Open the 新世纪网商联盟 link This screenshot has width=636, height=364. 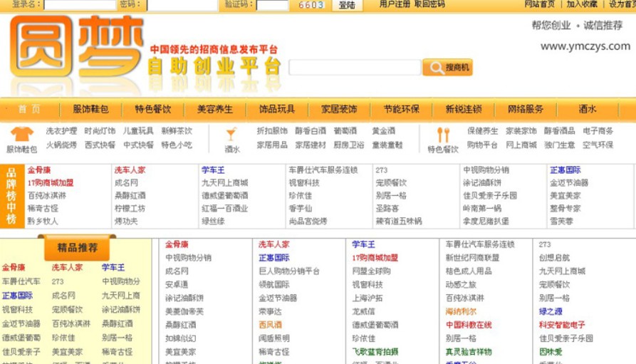[472, 258]
